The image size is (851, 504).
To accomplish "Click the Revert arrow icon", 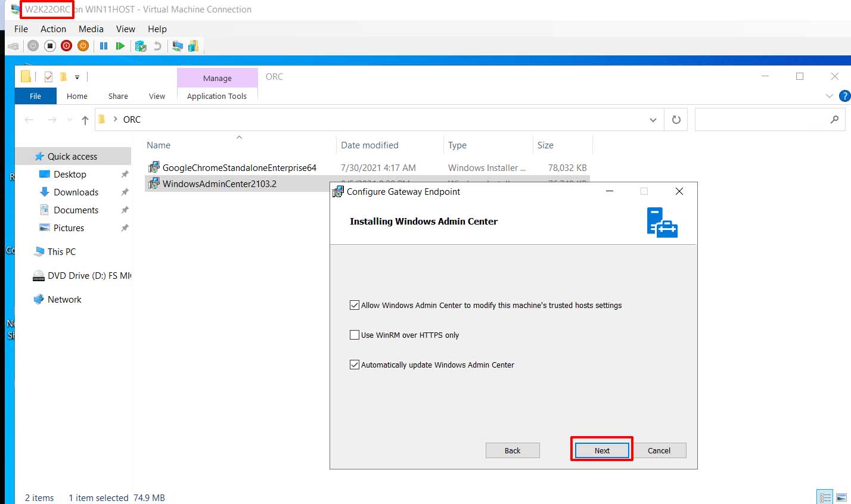I will coord(157,46).
